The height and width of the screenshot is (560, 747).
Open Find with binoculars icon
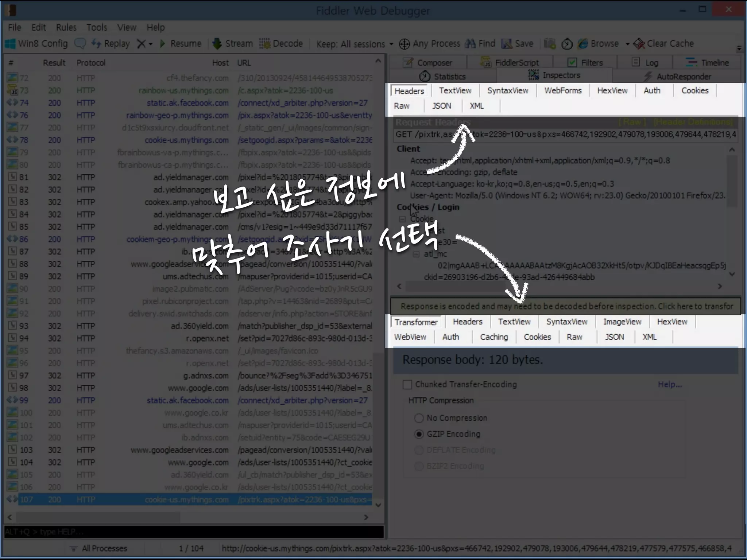pos(471,44)
